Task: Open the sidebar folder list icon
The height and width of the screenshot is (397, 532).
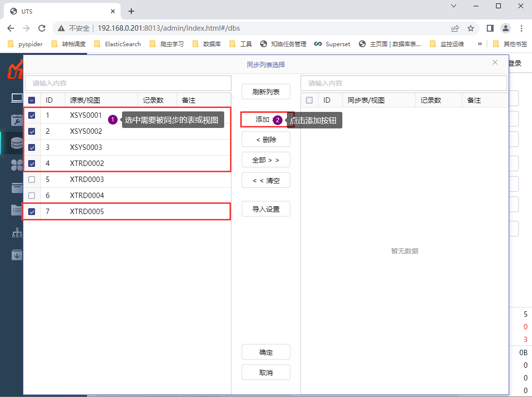Action: pos(16,210)
